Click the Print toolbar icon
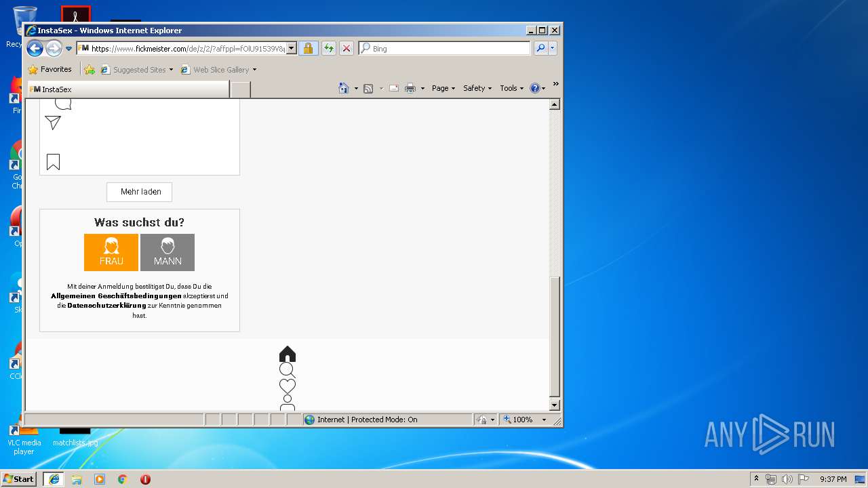 pyautogui.click(x=410, y=88)
